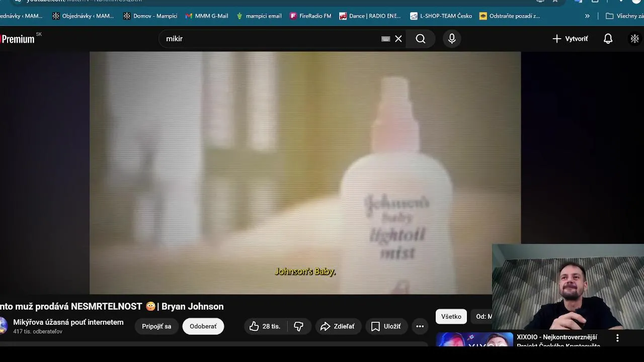Open the Dance | RADIO ENE... bookmark
This screenshot has width=644, height=362.
(x=370, y=16)
